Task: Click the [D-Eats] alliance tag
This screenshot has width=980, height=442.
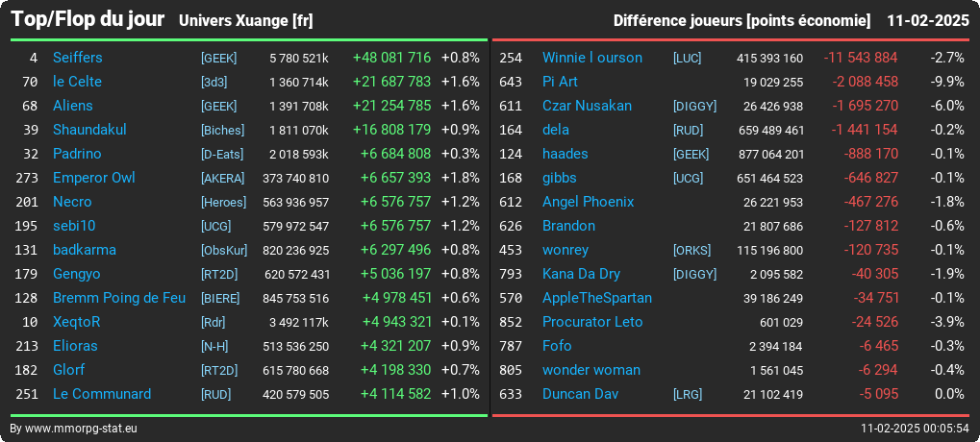Action: pos(222,154)
